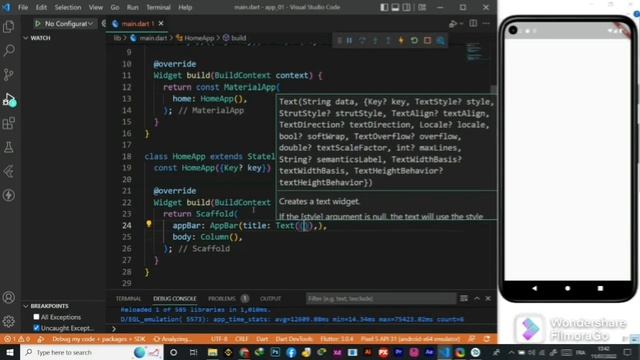Open the Testing flask view

point(9,147)
